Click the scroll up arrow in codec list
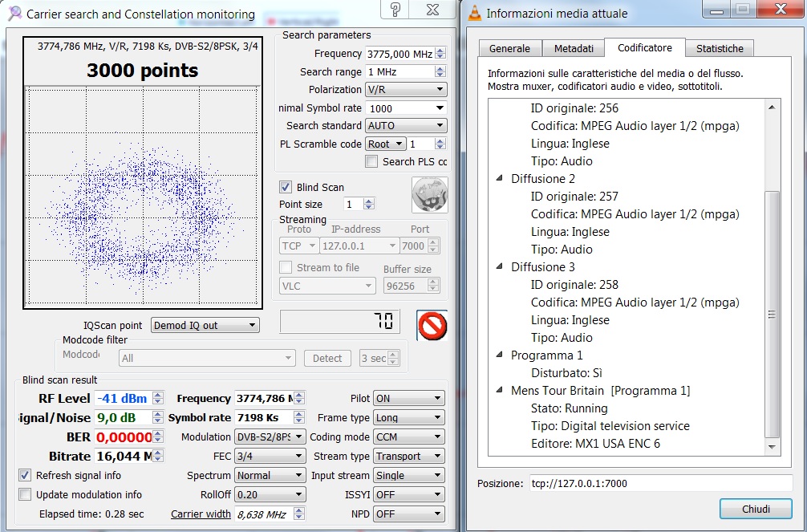Image resolution: width=807 pixels, height=532 pixels. (x=772, y=107)
